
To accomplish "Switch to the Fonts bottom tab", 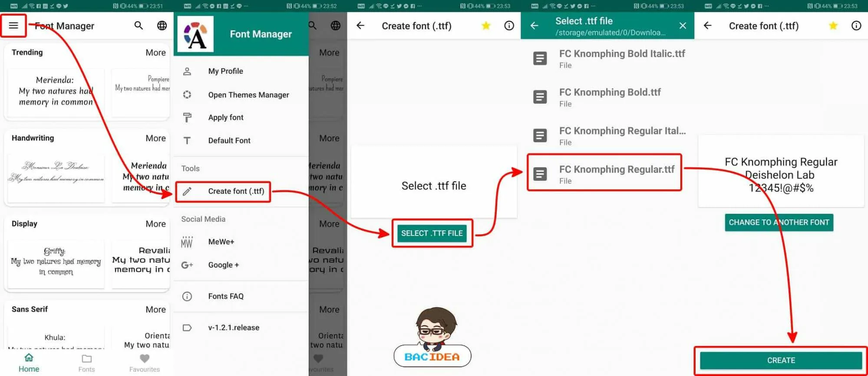I will 86,363.
